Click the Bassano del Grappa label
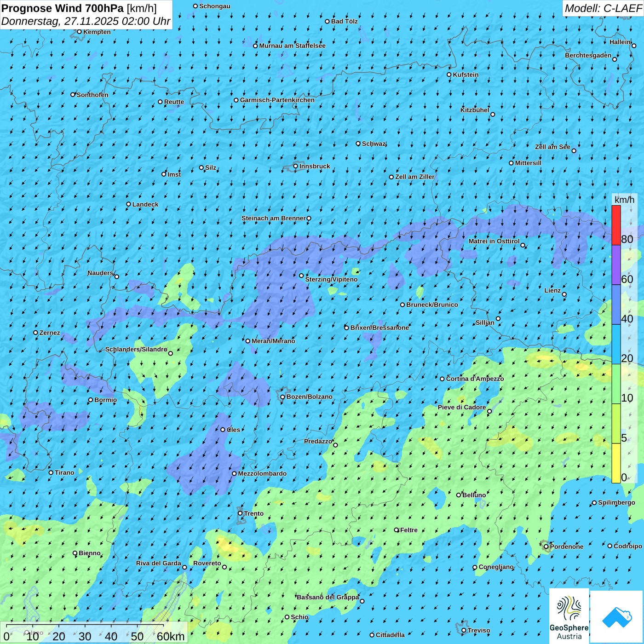Viewport: 644px width, 644px height. [328, 598]
